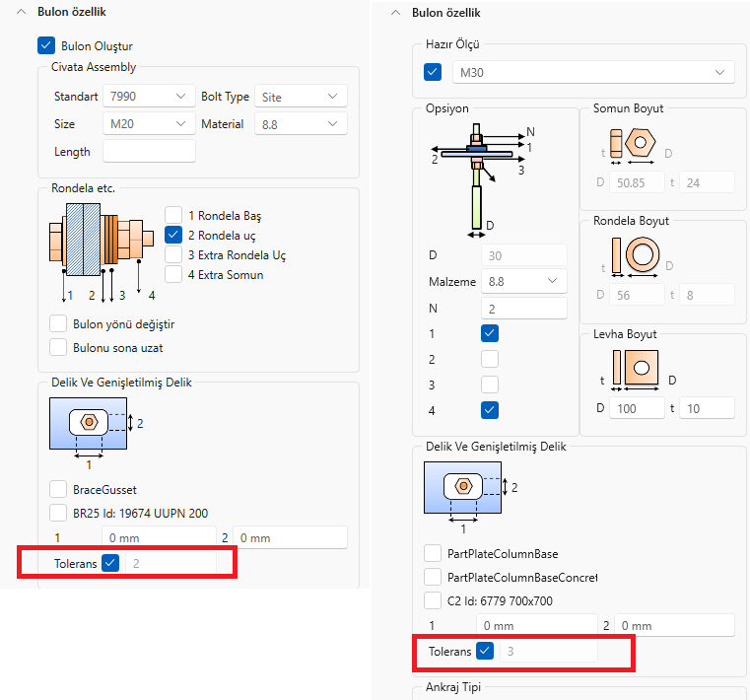Toggle Bulon yönü değiştir option
The height and width of the screenshot is (700, 750).
(x=59, y=323)
